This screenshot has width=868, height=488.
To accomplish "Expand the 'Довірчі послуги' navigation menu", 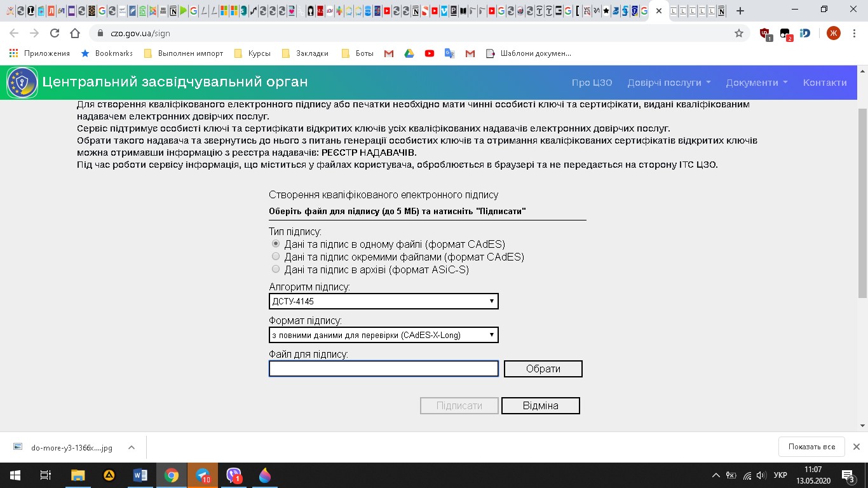I will click(668, 83).
